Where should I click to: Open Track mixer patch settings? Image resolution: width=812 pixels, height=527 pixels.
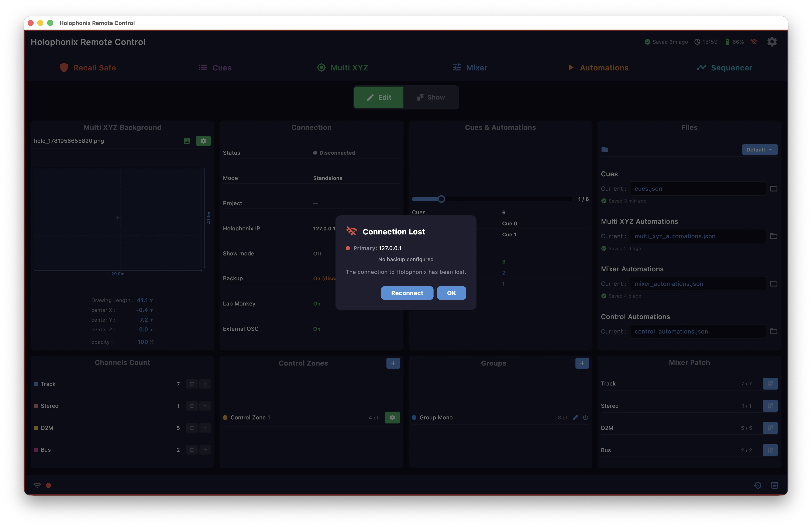pos(770,384)
